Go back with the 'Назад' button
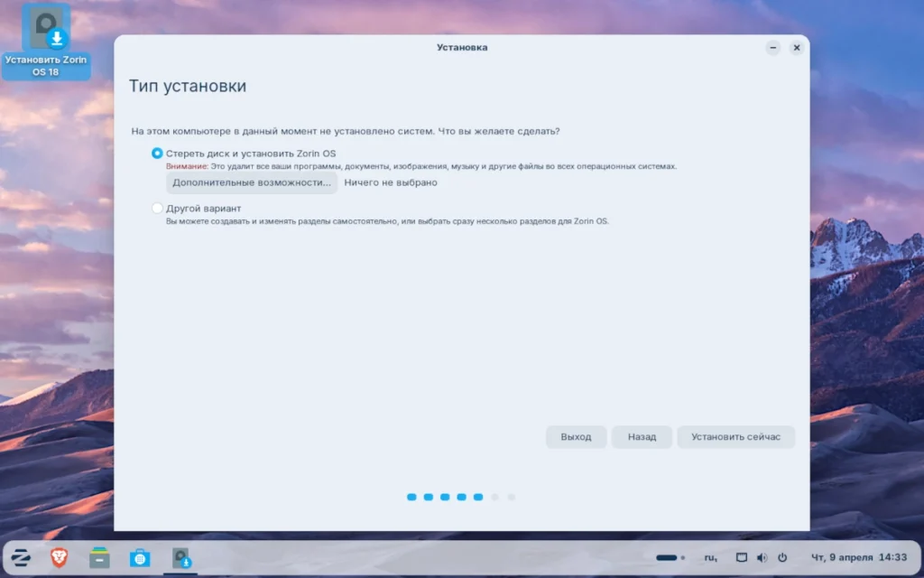Image resolution: width=924 pixels, height=578 pixels. pos(642,437)
